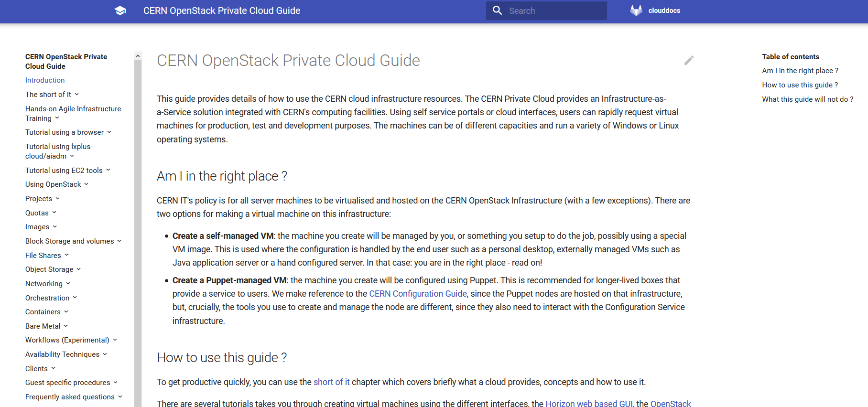Screen dimensions: 868x407
Task: Expand the Networking chevron
Action: 68,284
